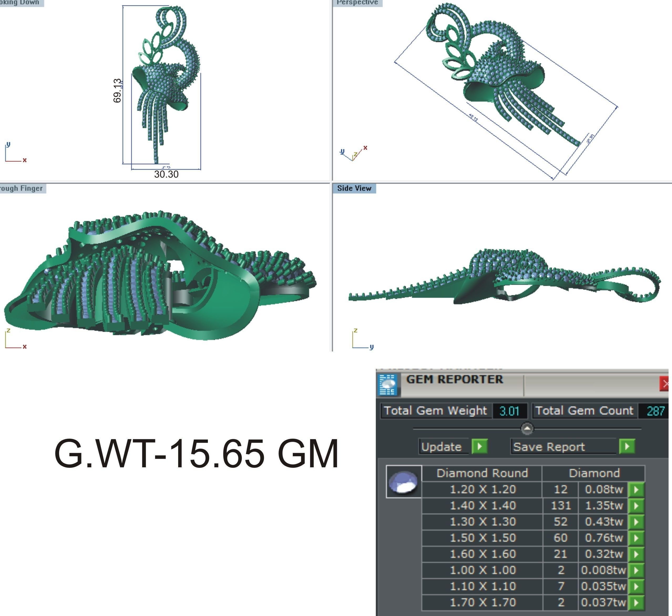Click the 1.35tw weight cell
This screenshot has width=672, height=616.
(x=603, y=506)
